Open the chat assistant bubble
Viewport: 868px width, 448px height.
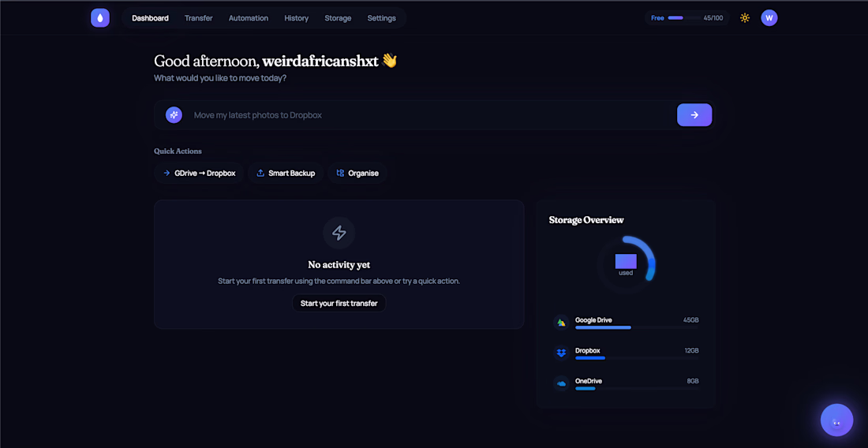tap(836, 420)
